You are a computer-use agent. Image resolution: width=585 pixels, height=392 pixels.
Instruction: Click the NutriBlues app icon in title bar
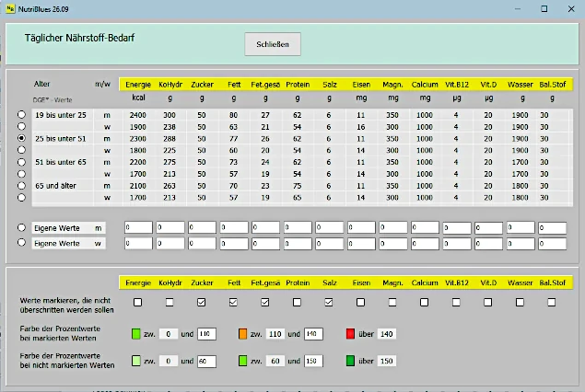10,7
